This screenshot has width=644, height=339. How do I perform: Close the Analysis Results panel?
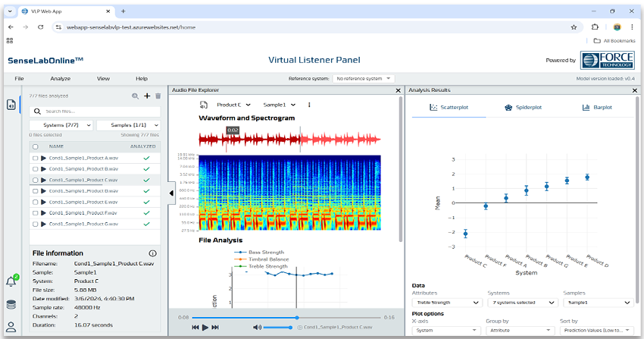635,90
